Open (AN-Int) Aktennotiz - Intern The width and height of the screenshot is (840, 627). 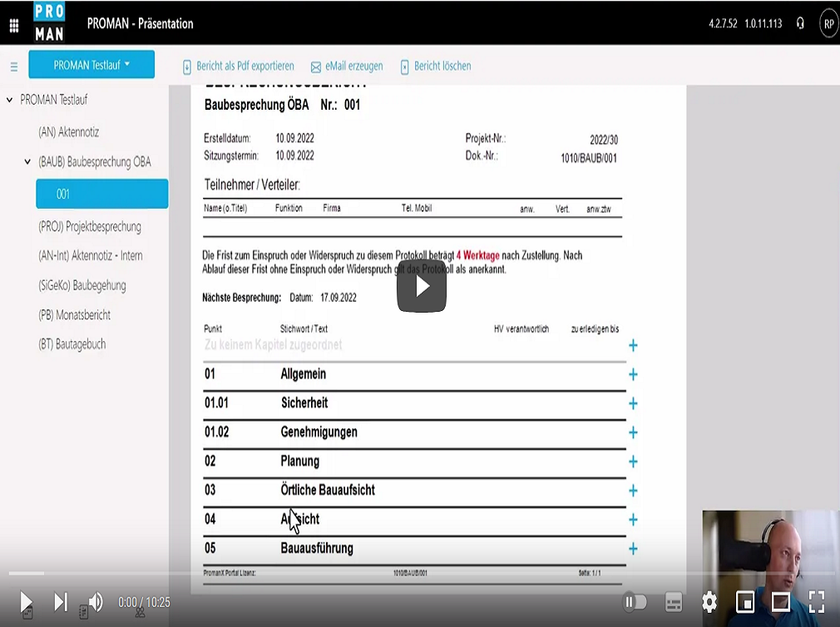91,255
